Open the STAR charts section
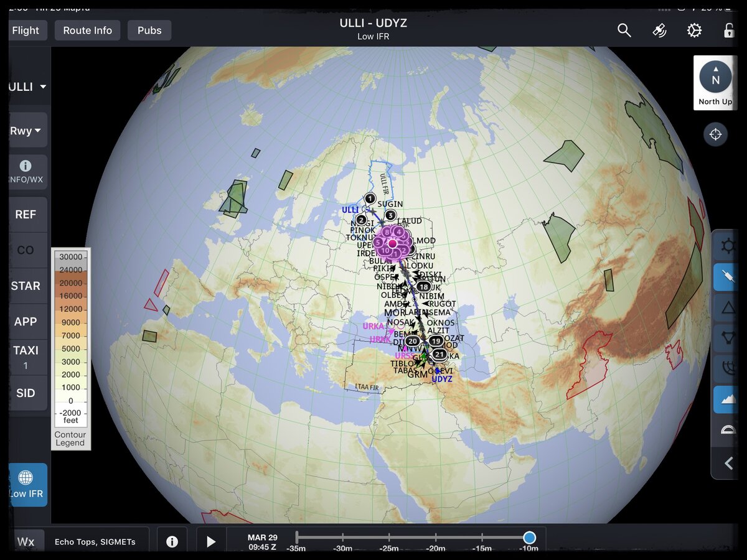This screenshot has height=560, width=747. click(26, 286)
